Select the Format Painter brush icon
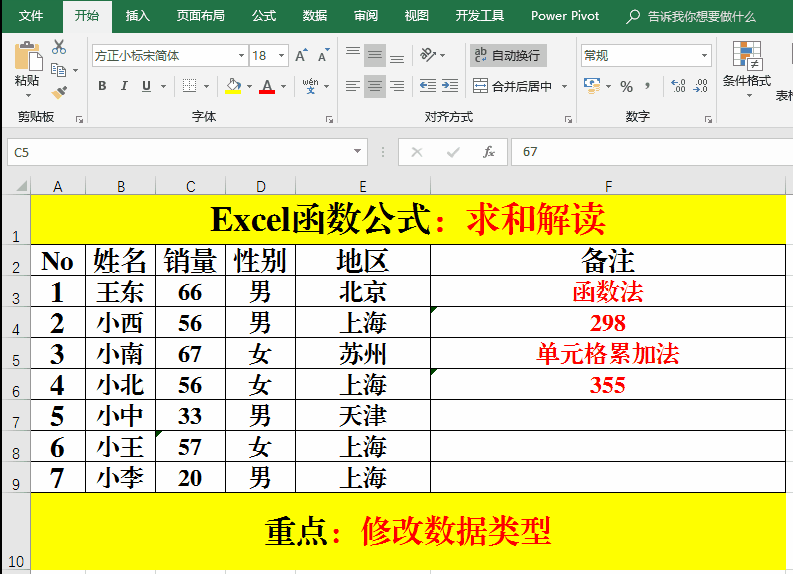This screenshot has width=793, height=574. click(59, 92)
